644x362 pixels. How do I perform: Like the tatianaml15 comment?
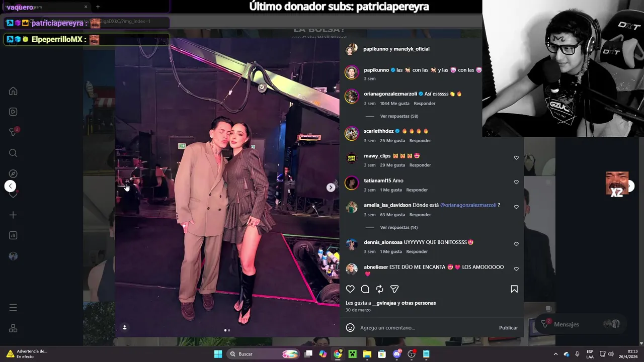(516, 183)
